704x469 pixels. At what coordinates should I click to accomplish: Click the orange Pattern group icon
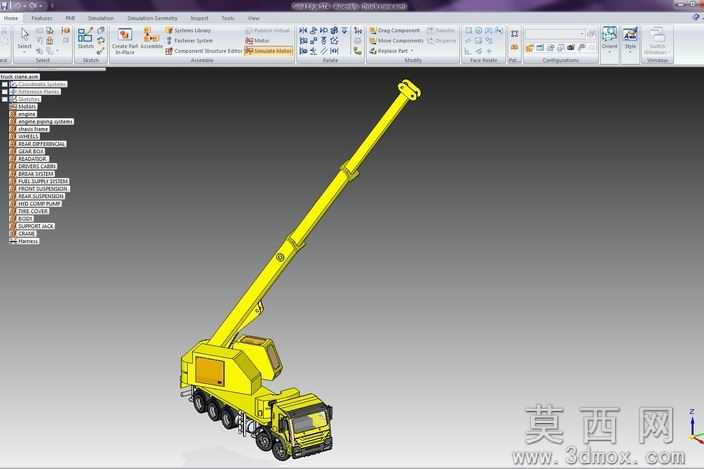coord(515,47)
